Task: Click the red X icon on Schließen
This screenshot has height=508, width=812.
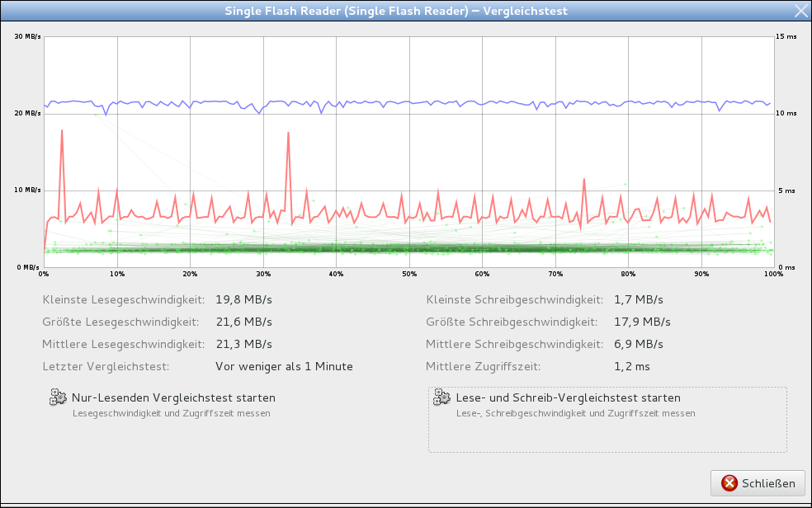Action: tap(729, 483)
